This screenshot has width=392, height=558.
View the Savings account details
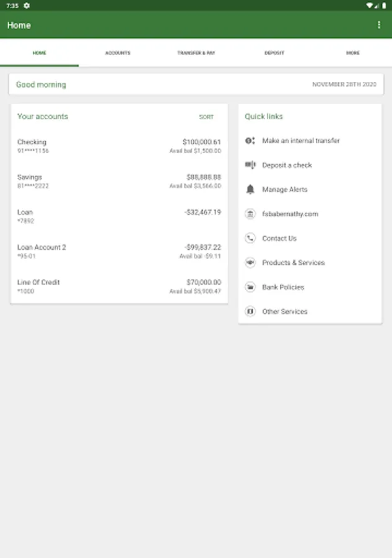coord(119,181)
